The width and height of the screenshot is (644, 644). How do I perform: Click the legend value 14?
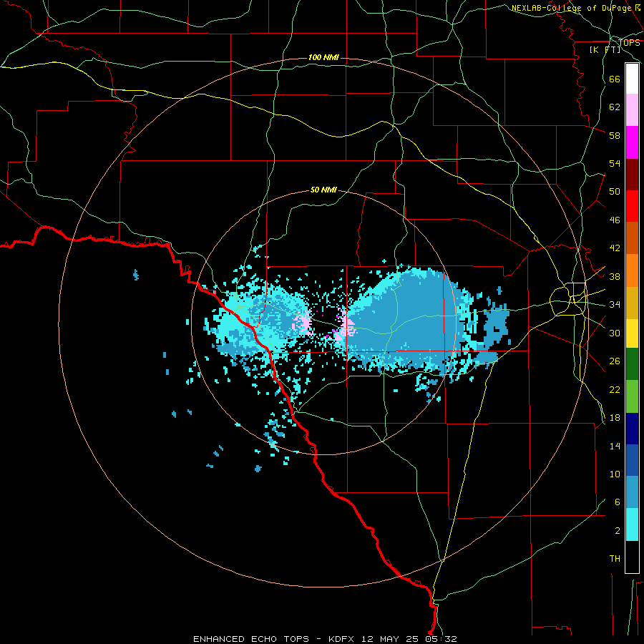point(615,446)
